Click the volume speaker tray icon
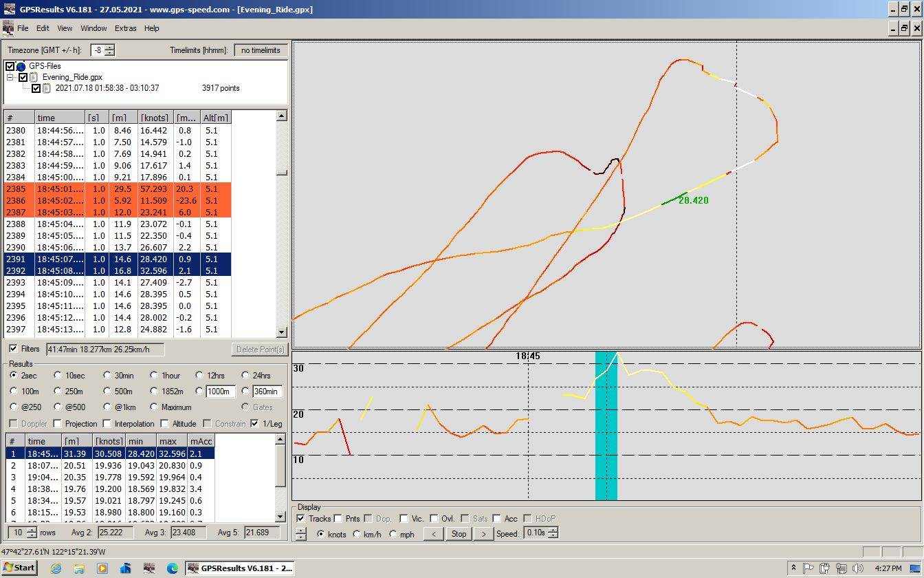The width and height of the screenshot is (924, 578). 857,568
